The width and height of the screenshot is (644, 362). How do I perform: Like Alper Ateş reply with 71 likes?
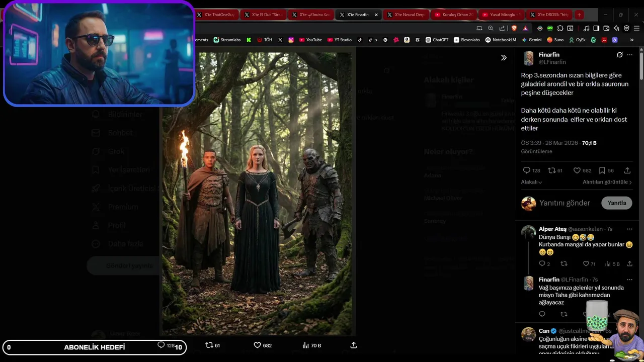pos(589,264)
